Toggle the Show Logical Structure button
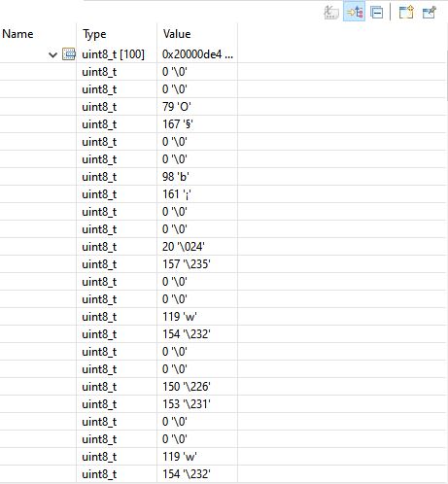This screenshot has width=448, height=484. coord(354,13)
